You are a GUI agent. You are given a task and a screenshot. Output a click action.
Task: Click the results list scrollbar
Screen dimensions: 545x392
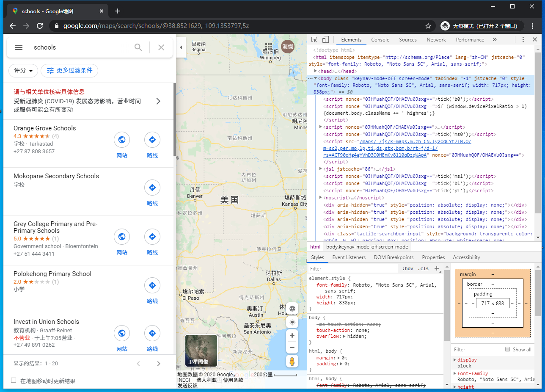point(174,119)
